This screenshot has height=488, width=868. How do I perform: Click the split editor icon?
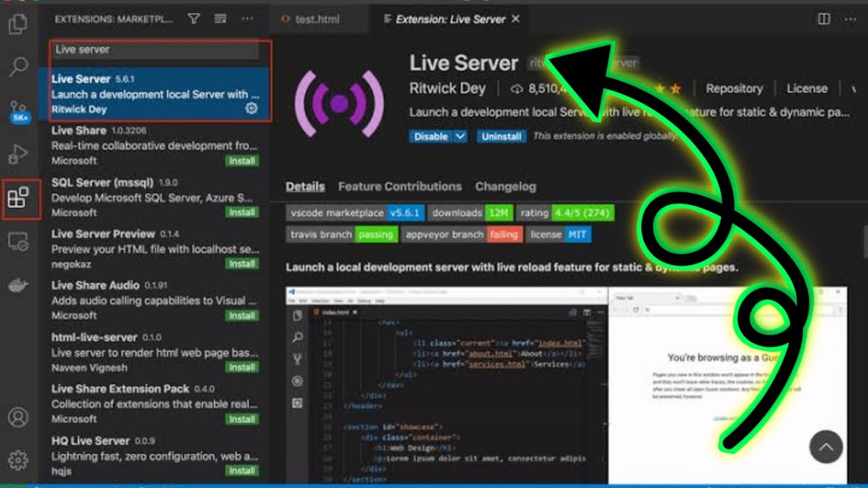click(824, 19)
